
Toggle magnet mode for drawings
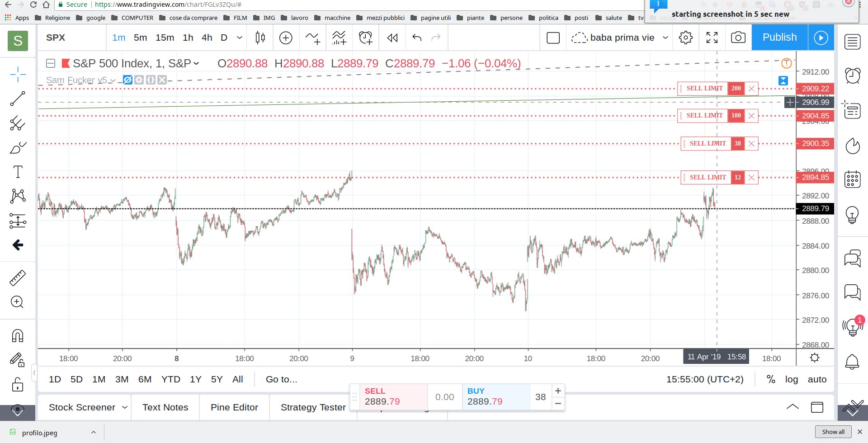point(18,336)
